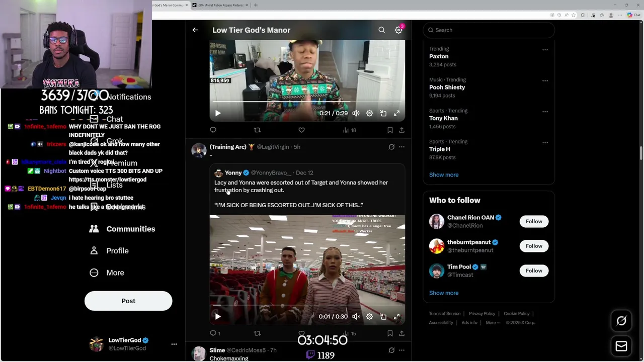Open Cookie Policy link
The height and width of the screenshot is (362, 644).
(517, 314)
